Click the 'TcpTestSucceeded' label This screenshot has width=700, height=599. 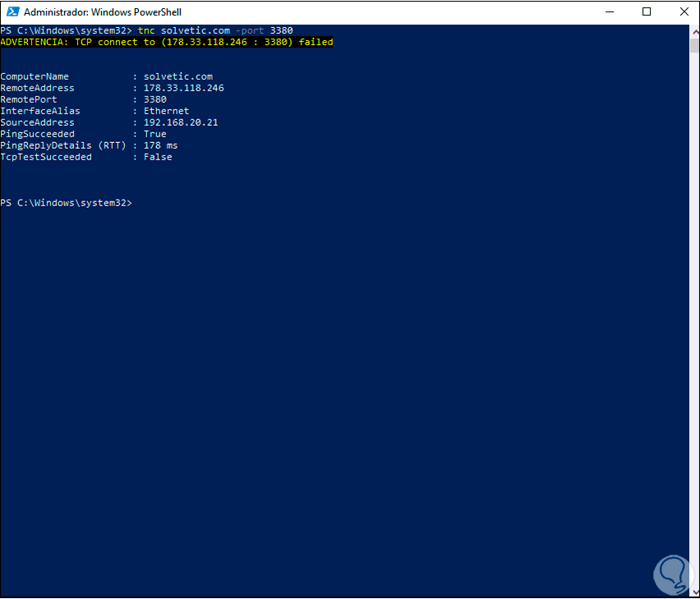coord(46,157)
